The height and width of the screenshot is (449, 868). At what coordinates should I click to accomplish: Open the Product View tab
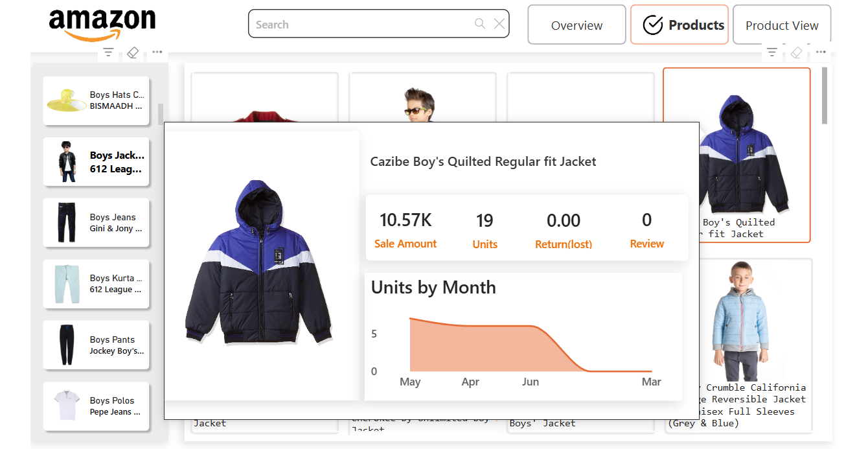click(x=781, y=25)
